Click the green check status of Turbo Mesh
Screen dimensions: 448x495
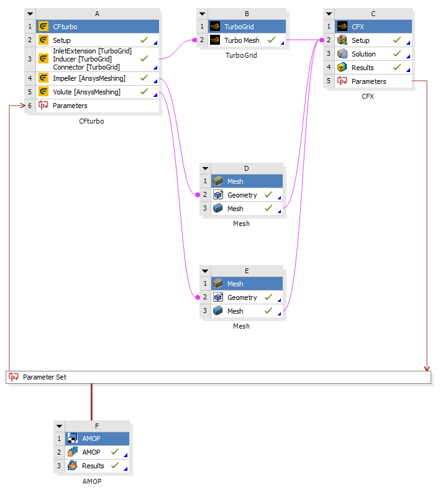tap(272, 40)
